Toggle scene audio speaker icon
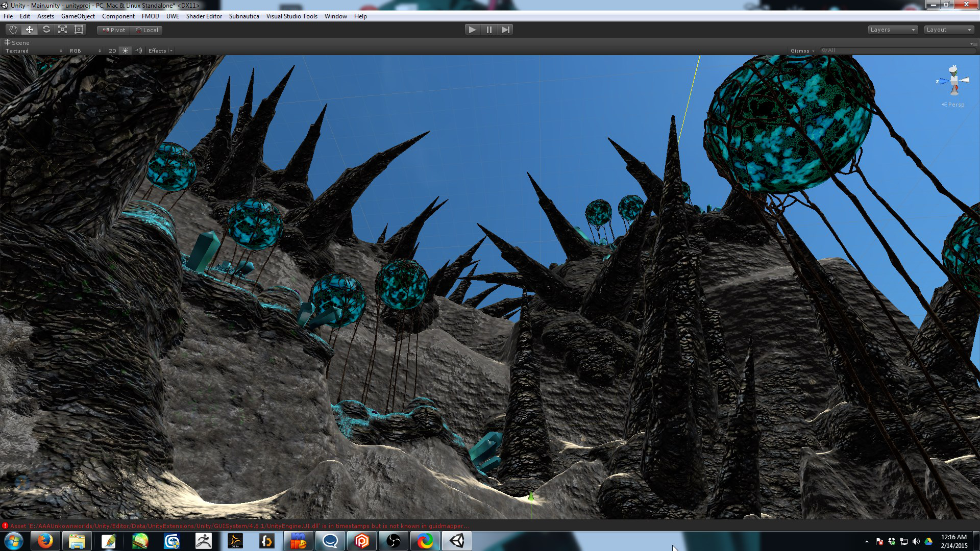The image size is (980, 551). [x=139, y=51]
